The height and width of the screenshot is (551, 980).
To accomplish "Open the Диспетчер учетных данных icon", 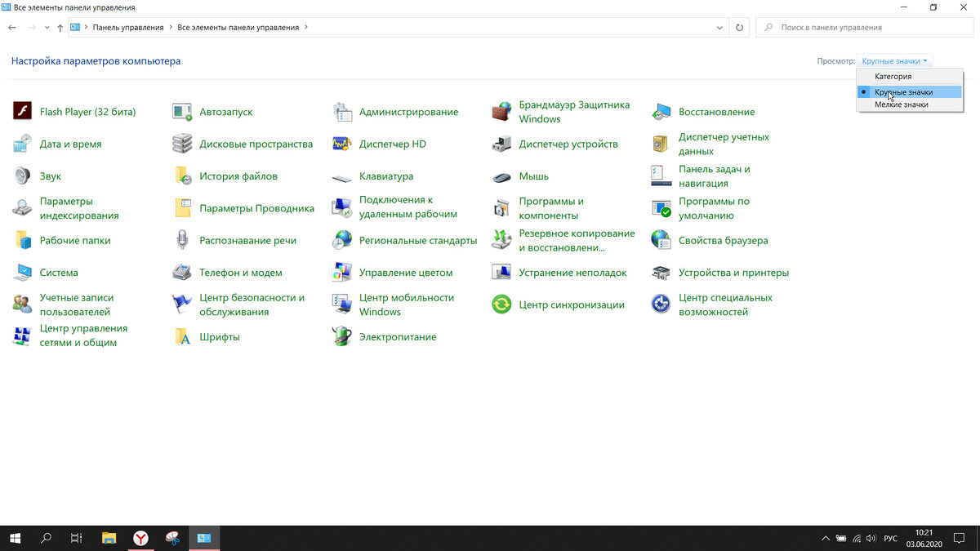I will click(661, 144).
